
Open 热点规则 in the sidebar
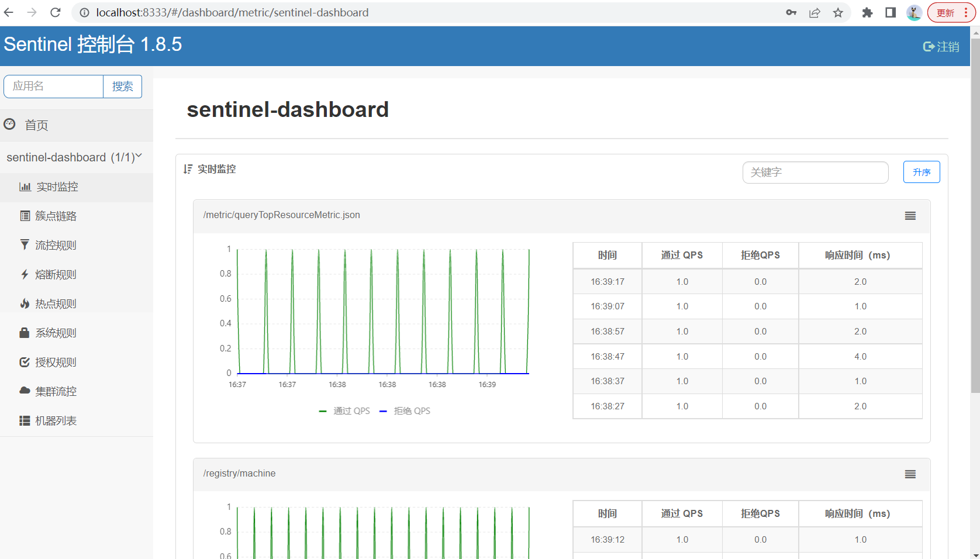coord(77,304)
